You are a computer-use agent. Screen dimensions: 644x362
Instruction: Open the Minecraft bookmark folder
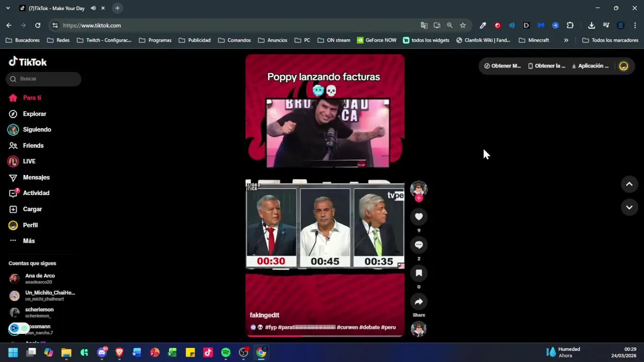(x=534, y=40)
